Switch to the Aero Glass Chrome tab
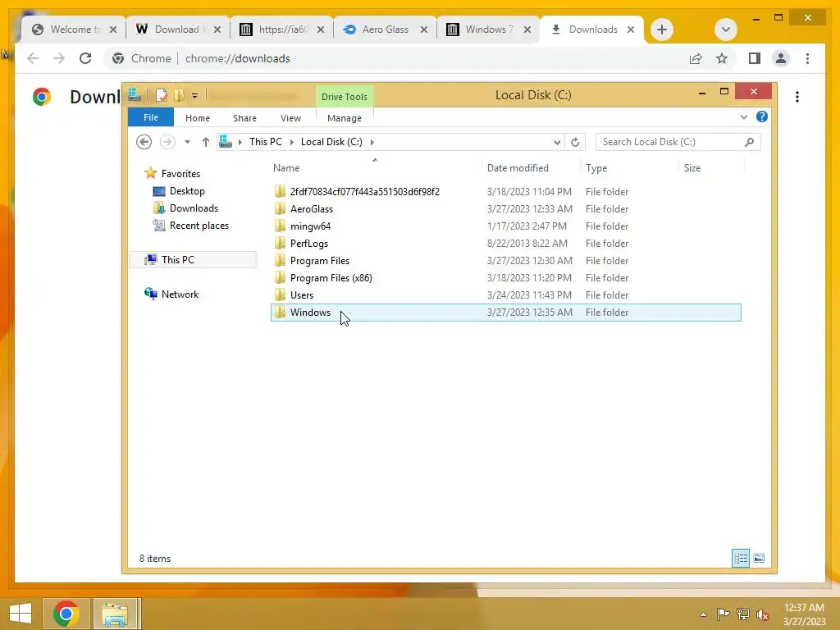Viewport: 840px width, 630px height. click(386, 30)
